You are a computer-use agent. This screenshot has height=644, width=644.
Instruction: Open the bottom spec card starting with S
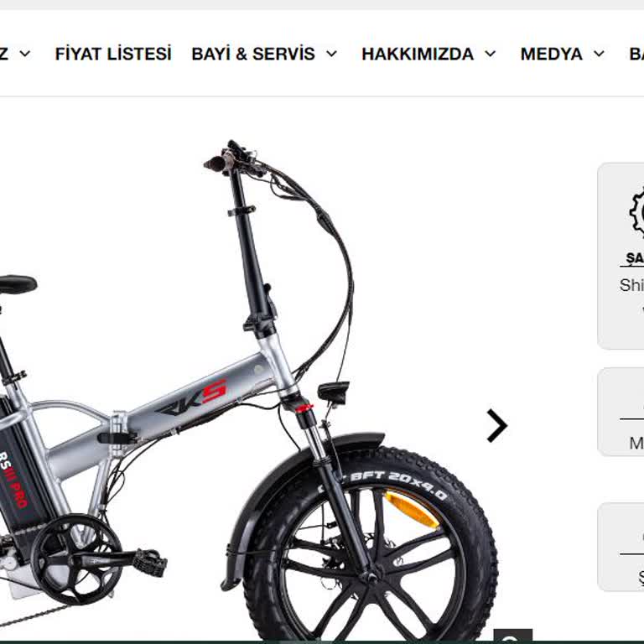coord(621,547)
